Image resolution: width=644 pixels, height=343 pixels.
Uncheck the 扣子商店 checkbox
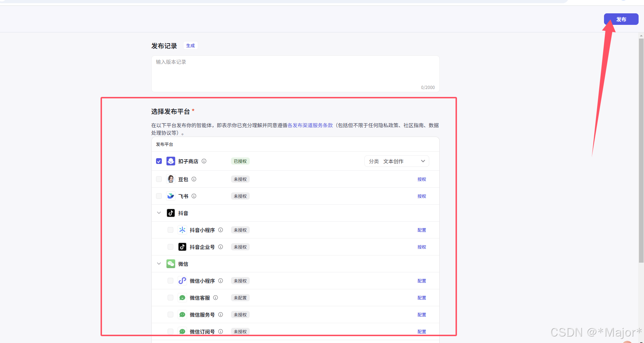[x=159, y=161]
